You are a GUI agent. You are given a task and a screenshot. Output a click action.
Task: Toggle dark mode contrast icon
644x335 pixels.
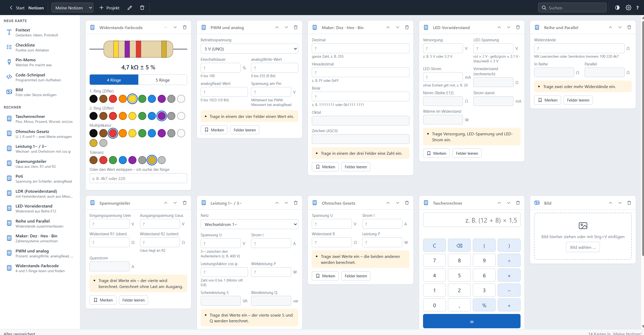point(617,8)
